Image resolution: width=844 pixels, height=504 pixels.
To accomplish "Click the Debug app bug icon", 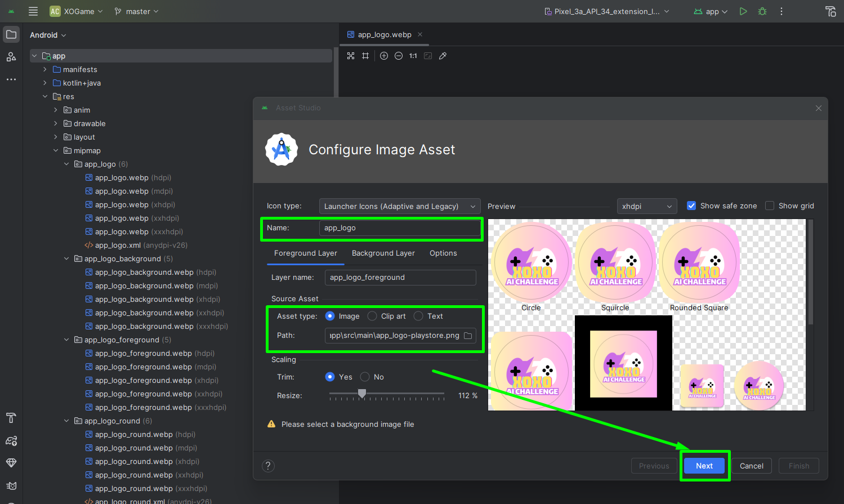I will pos(762,11).
